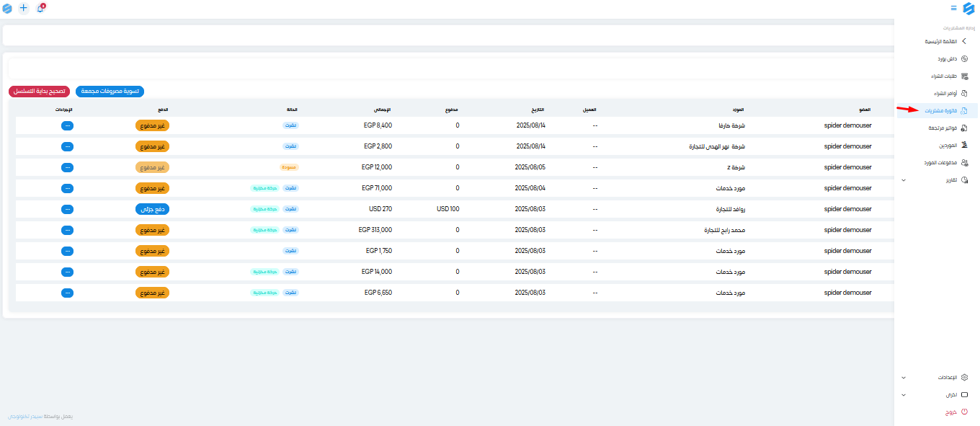Click the total column header (الإجمالى)
Image resolution: width=980 pixels, height=426 pixels.
pyautogui.click(x=383, y=110)
